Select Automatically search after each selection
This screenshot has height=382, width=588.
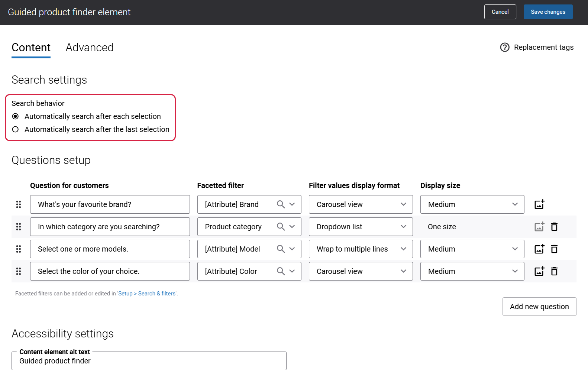click(15, 116)
